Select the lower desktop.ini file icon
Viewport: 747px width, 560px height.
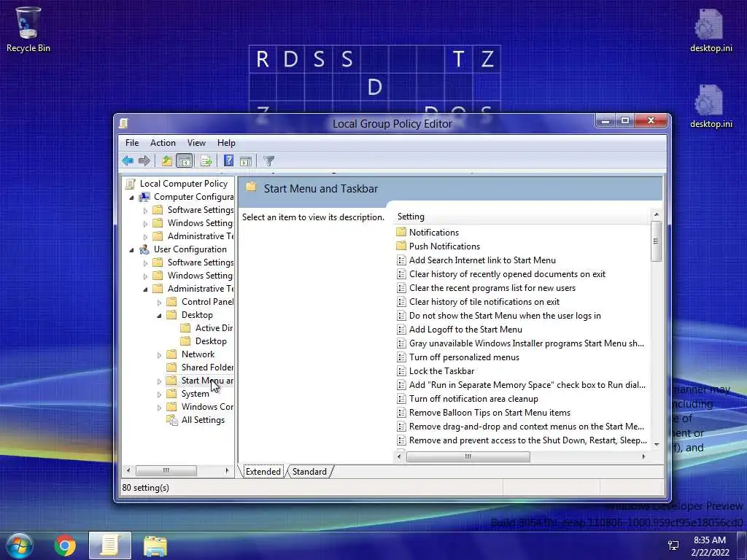pos(711,106)
